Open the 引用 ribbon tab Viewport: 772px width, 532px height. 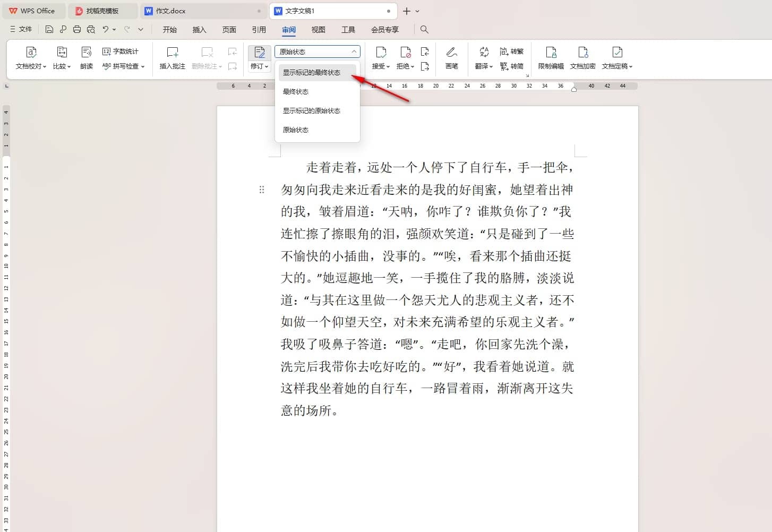click(259, 30)
